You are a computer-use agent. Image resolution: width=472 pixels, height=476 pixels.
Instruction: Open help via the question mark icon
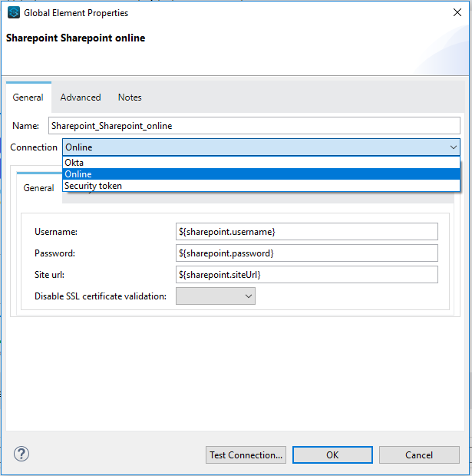tap(21, 455)
